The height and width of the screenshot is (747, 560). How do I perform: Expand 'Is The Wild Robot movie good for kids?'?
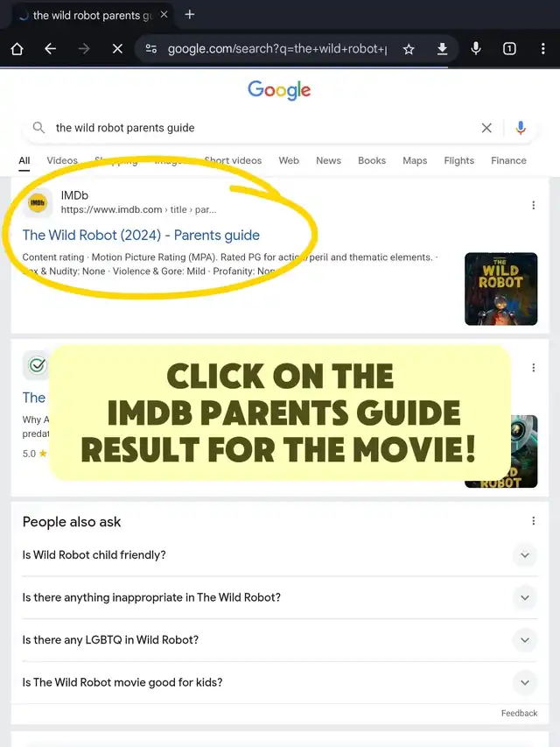click(x=280, y=682)
